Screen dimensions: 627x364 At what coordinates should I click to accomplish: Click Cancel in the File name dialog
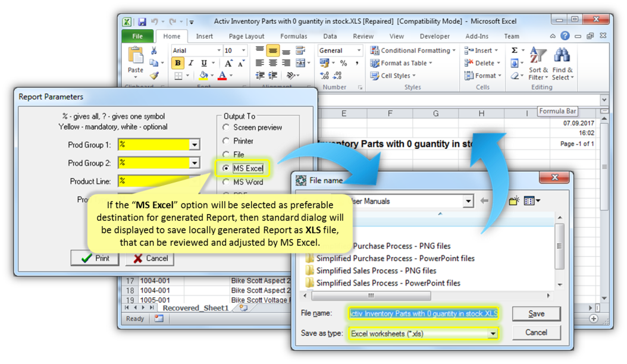536,332
